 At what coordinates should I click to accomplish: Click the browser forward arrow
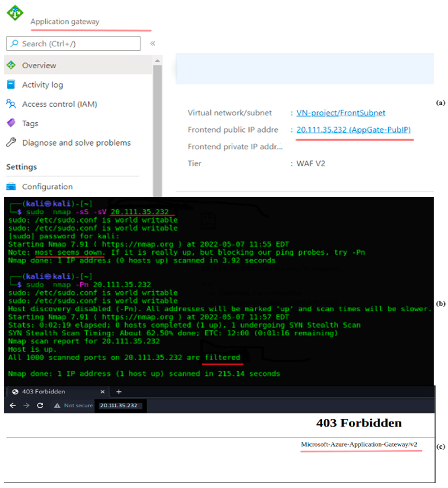26,405
